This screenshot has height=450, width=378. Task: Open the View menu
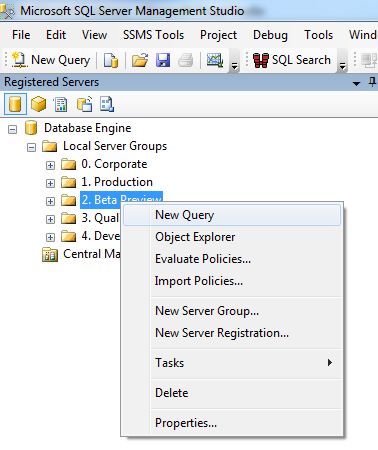coord(95,35)
